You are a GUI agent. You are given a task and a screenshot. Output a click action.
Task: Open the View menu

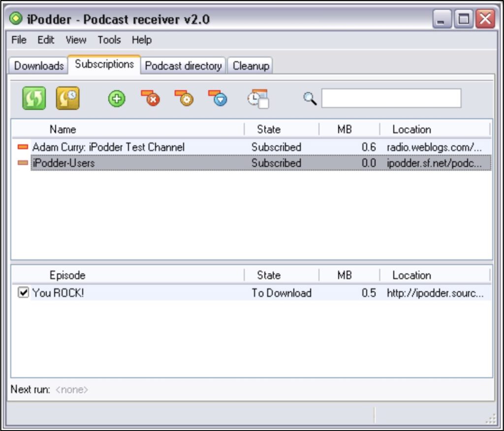pos(76,40)
